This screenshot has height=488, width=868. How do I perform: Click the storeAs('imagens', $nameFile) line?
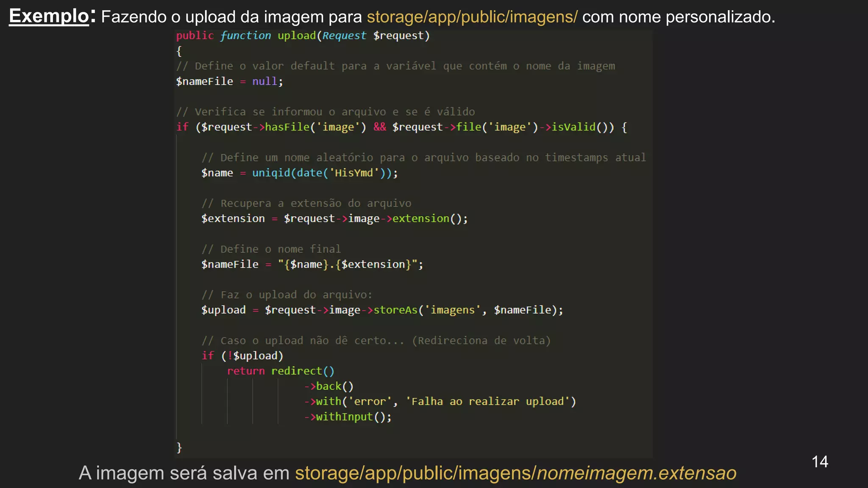[382, 310]
